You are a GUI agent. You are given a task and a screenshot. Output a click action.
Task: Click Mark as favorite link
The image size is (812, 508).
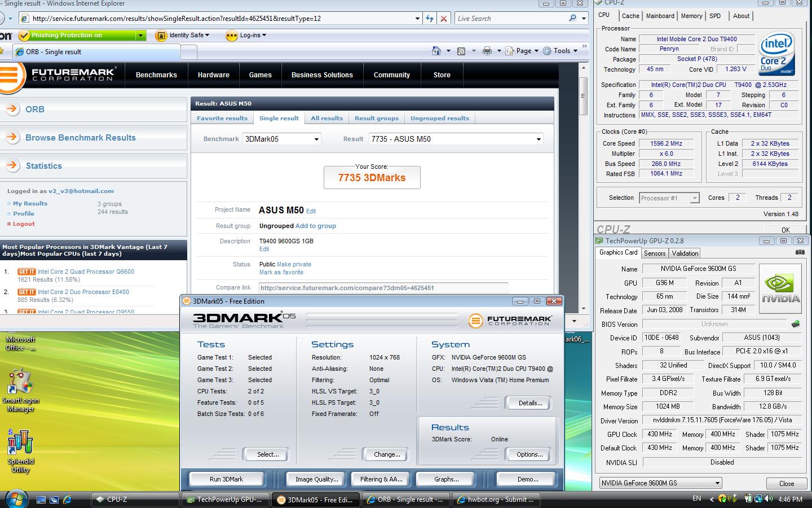point(281,272)
